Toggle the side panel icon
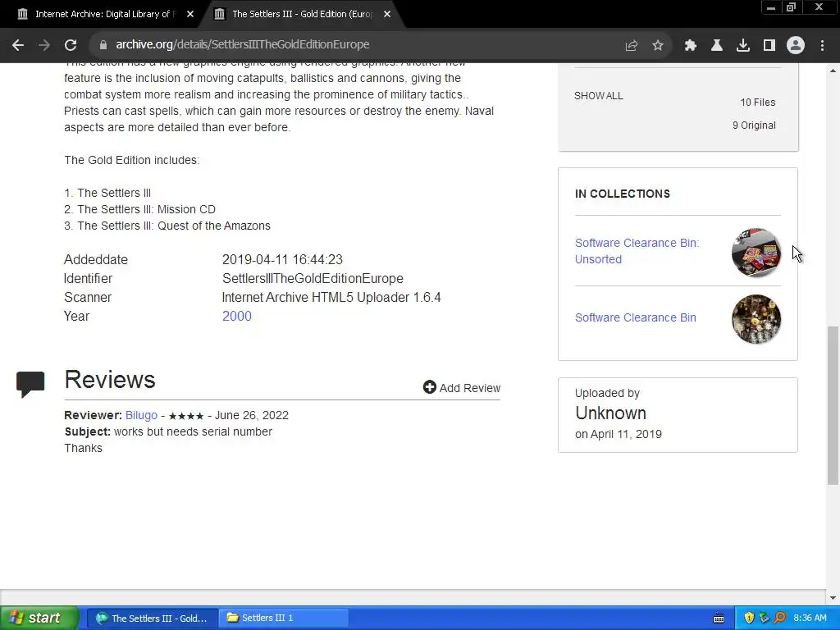The width and height of the screenshot is (840, 630). 769,46
